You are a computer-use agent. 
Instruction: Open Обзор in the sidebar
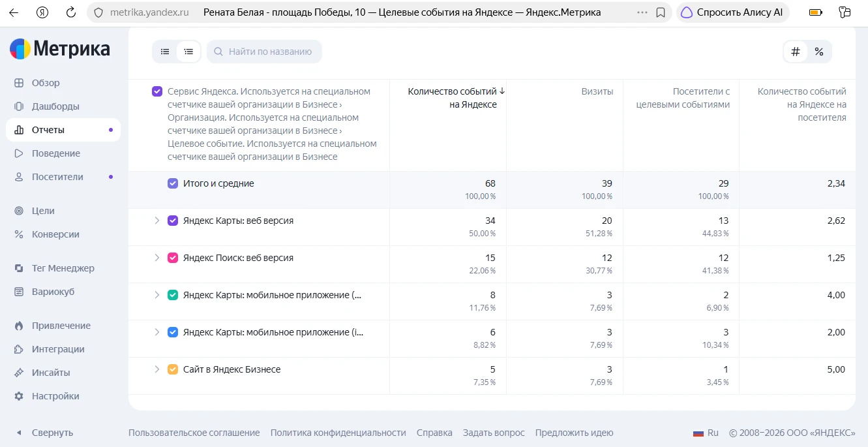click(46, 83)
